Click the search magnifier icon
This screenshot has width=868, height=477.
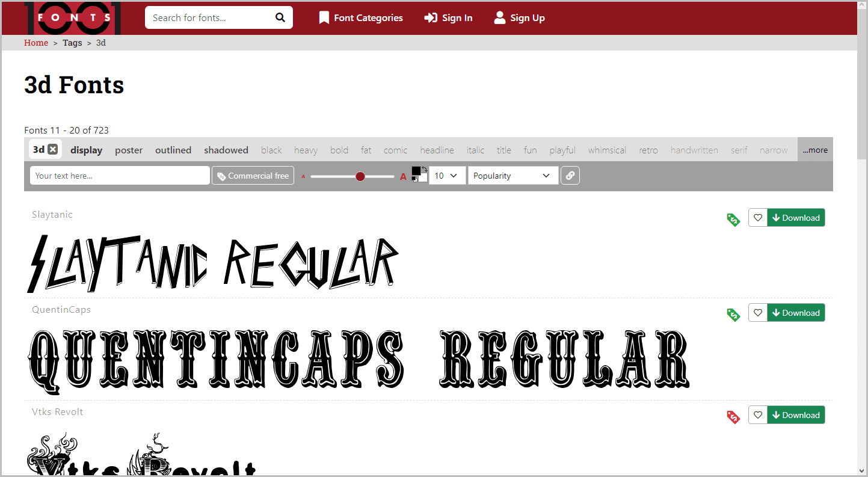tap(280, 17)
